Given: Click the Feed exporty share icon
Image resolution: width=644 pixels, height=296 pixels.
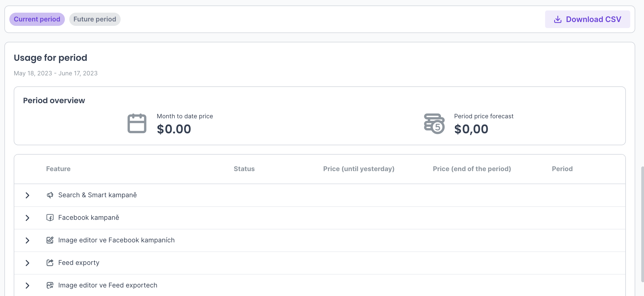Looking at the screenshot, I should click(x=50, y=263).
